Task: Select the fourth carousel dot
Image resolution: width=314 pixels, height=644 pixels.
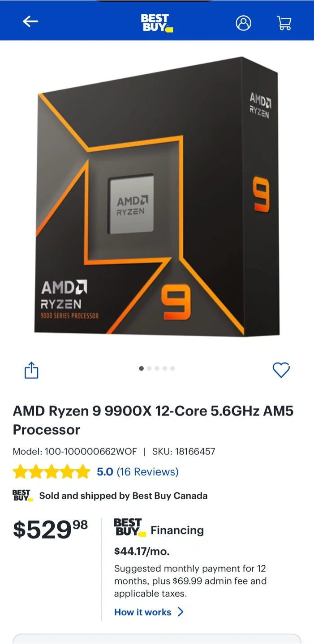Action: (164, 369)
